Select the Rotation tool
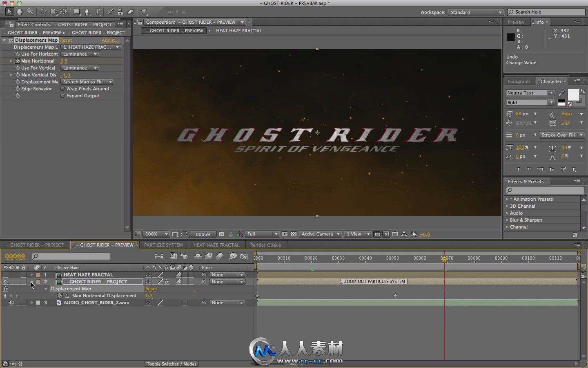The height and width of the screenshot is (368, 588). click(43, 12)
